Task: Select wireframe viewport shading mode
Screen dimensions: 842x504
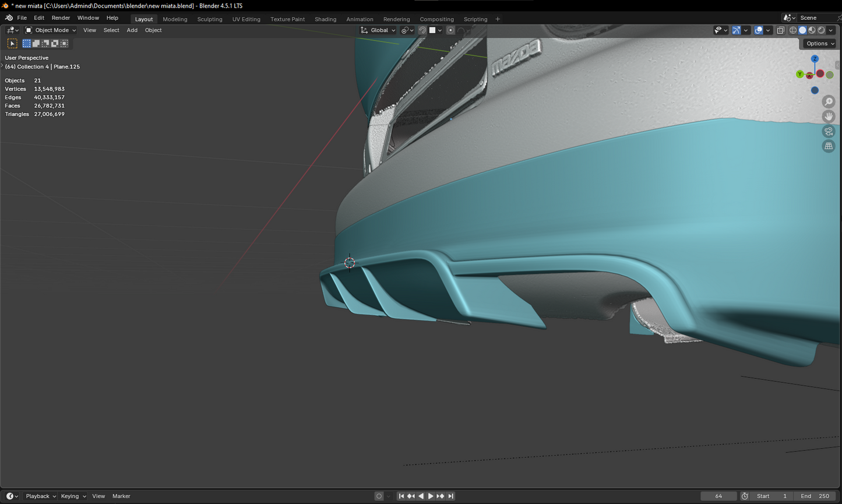Action: point(793,30)
